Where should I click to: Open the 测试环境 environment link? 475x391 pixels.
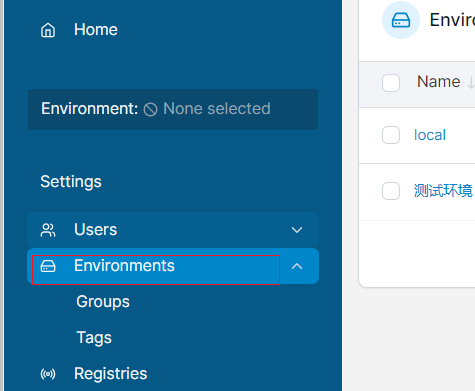(x=443, y=191)
